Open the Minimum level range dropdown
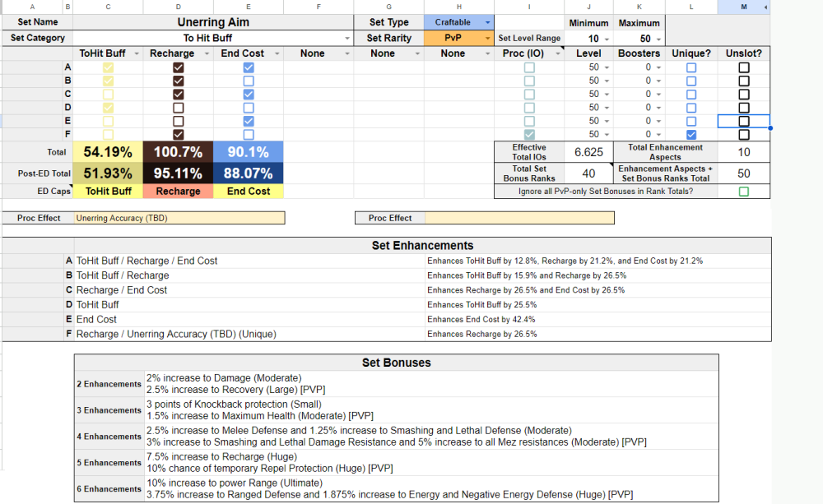 pyautogui.click(x=607, y=39)
